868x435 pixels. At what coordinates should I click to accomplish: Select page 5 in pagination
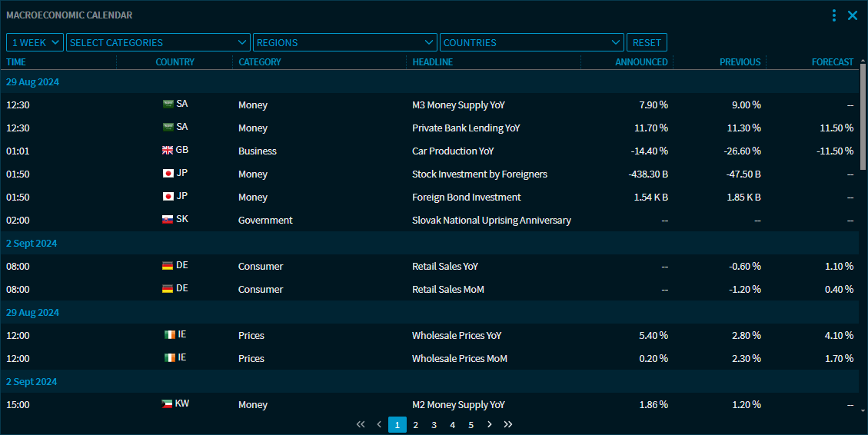click(471, 424)
